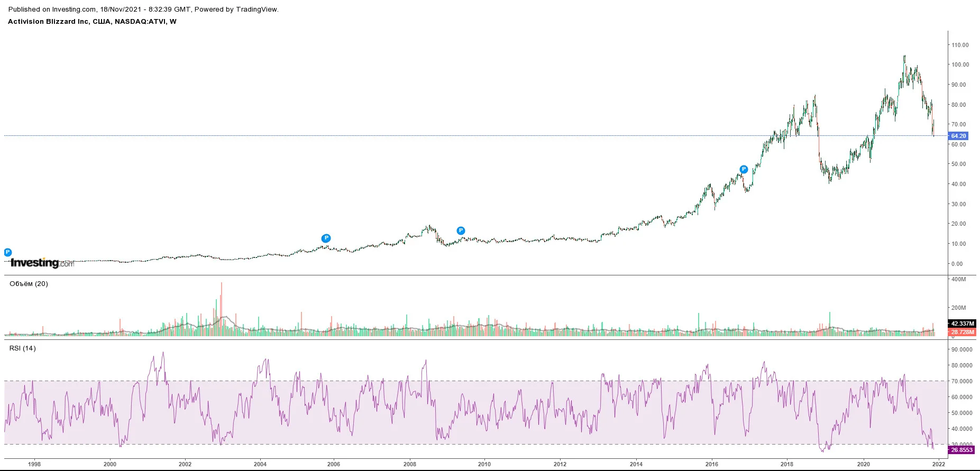
Task: Click the 2004 year label on the time axis
Action: pyautogui.click(x=260, y=464)
